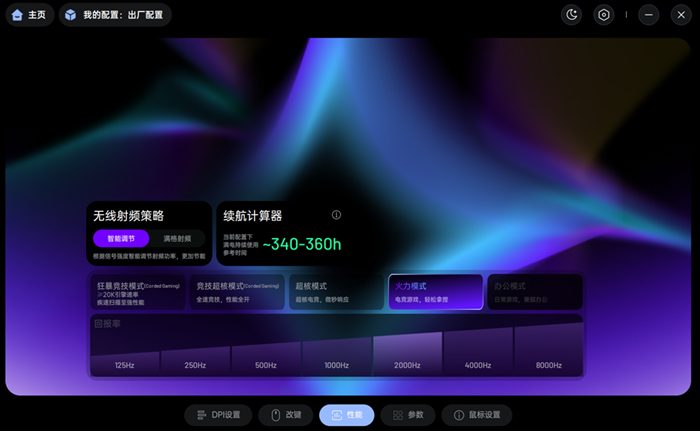This screenshot has width=700, height=431.
Task: Open the DPI设置 tab
Action: (x=217, y=415)
